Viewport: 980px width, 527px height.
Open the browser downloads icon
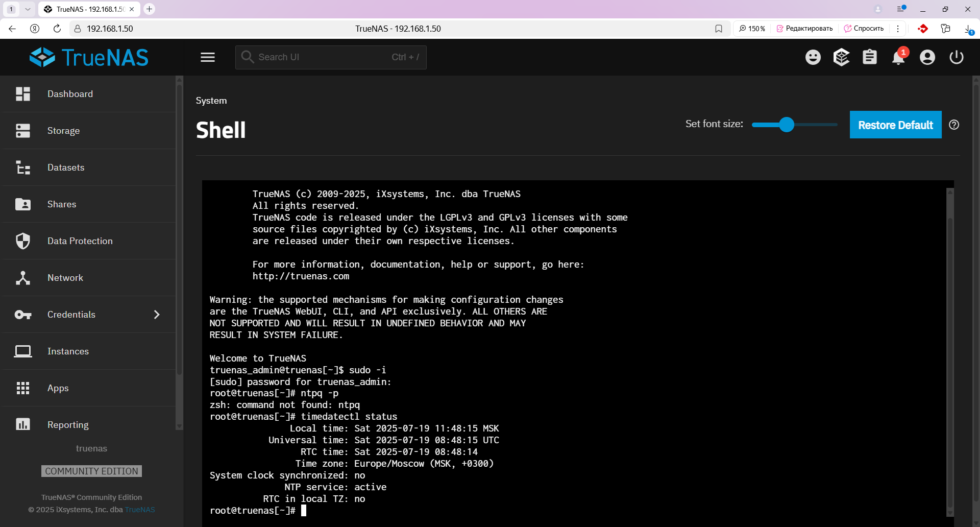pos(968,29)
